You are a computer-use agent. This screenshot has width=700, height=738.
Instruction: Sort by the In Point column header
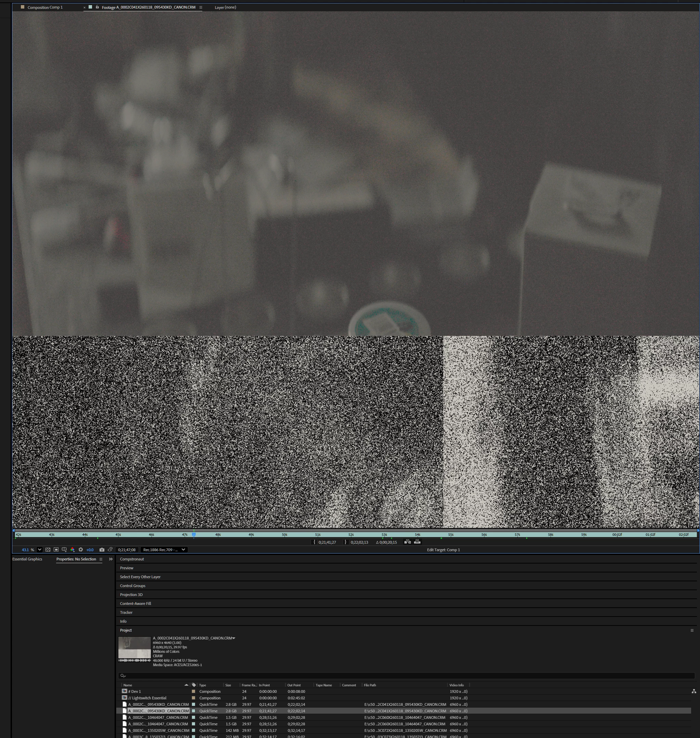[x=264, y=685]
